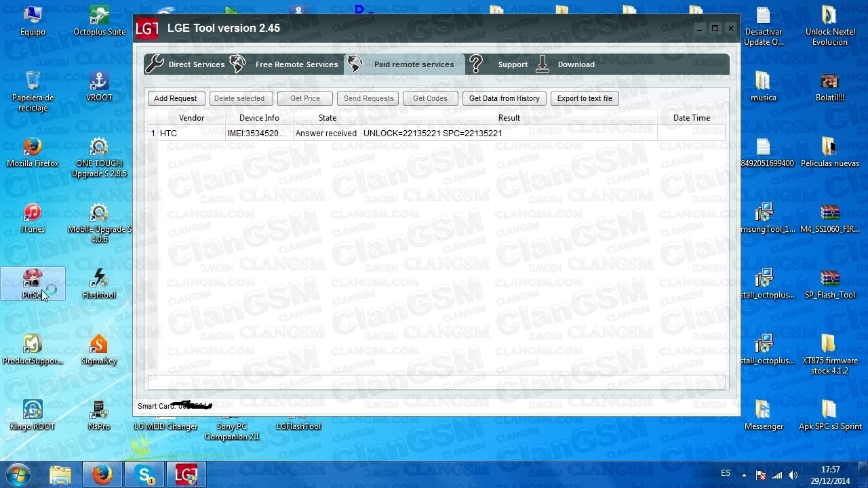The height and width of the screenshot is (488, 868).
Task: Click the UNLOCK=22135221 SPC result cell
Action: click(x=509, y=134)
